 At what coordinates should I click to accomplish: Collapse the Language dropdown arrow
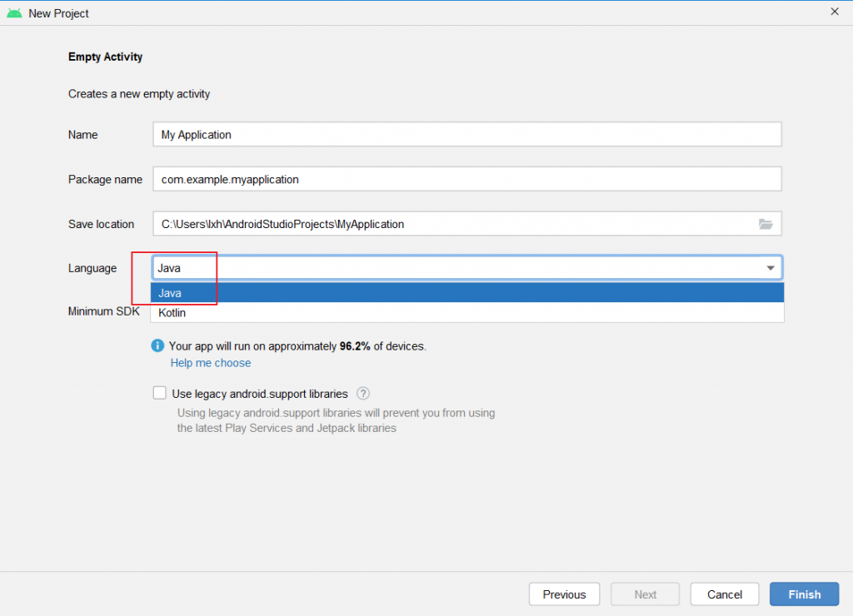point(771,268)
